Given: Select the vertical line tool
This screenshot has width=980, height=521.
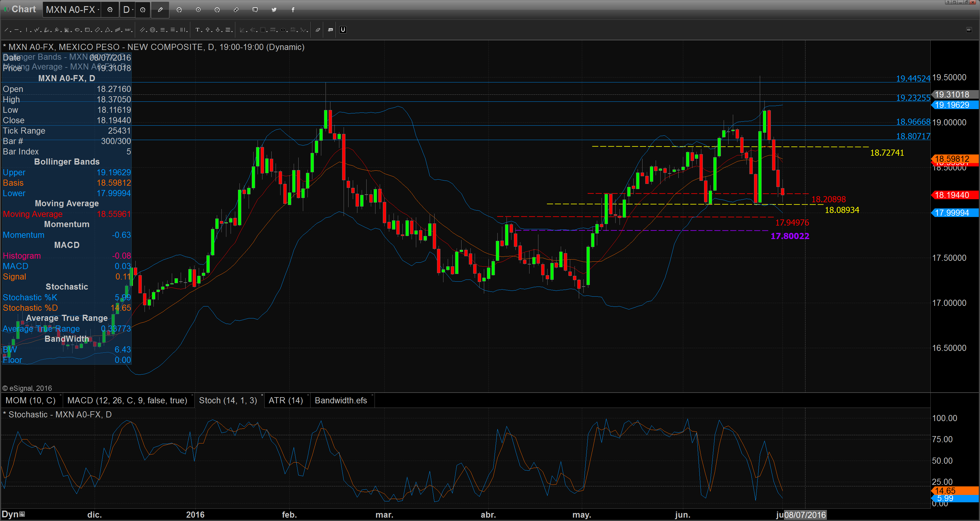Looking at the screenshot, I should pos(27,30).
